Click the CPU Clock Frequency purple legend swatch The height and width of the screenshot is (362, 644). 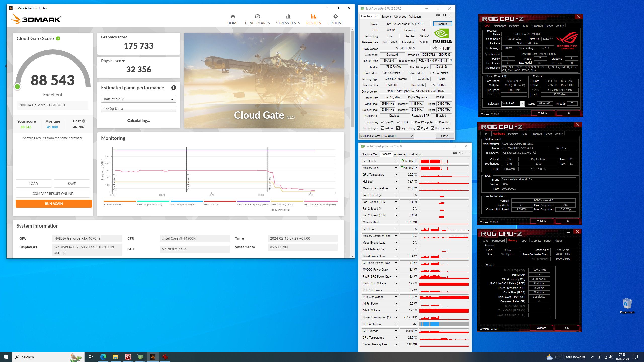coord(253,201)
